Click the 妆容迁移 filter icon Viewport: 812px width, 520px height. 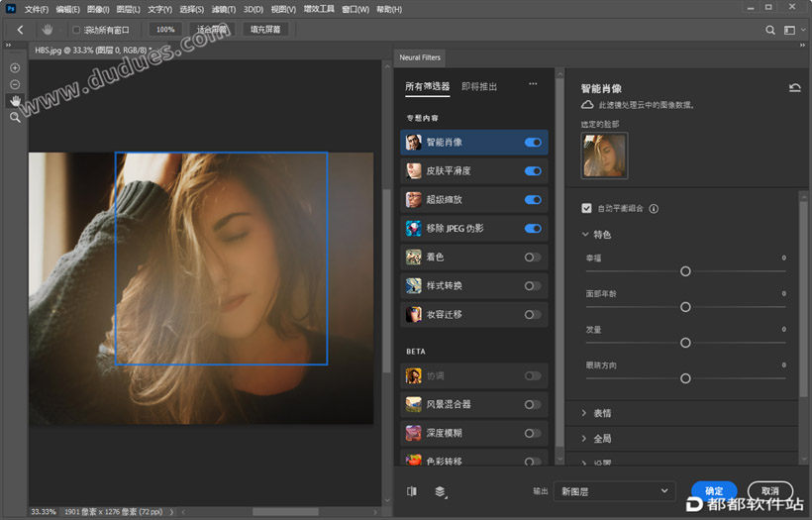[413, 314]
